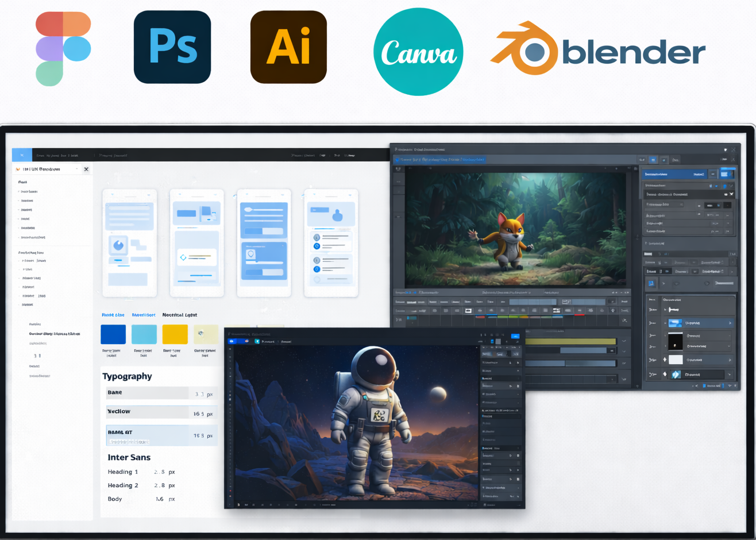The height and width of the screenshot is (540, 756).
Task: Click the round Canva logo
Action: pos(418,52)
